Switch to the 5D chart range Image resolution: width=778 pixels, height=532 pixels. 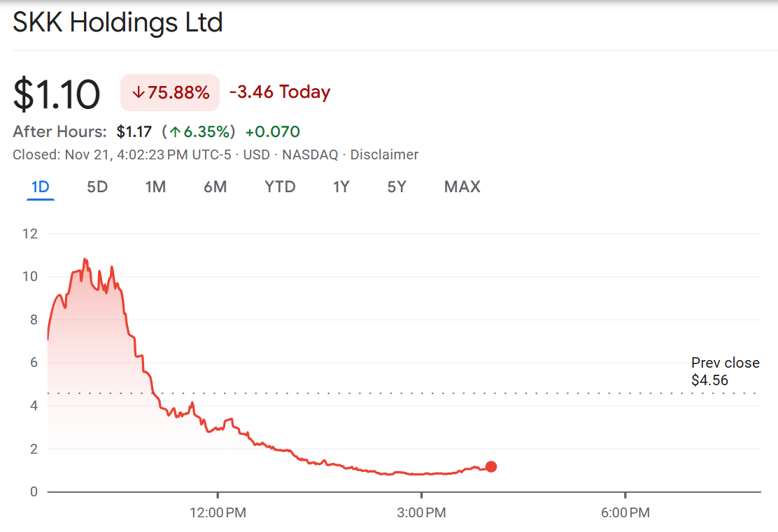click(x=97, y=187)
